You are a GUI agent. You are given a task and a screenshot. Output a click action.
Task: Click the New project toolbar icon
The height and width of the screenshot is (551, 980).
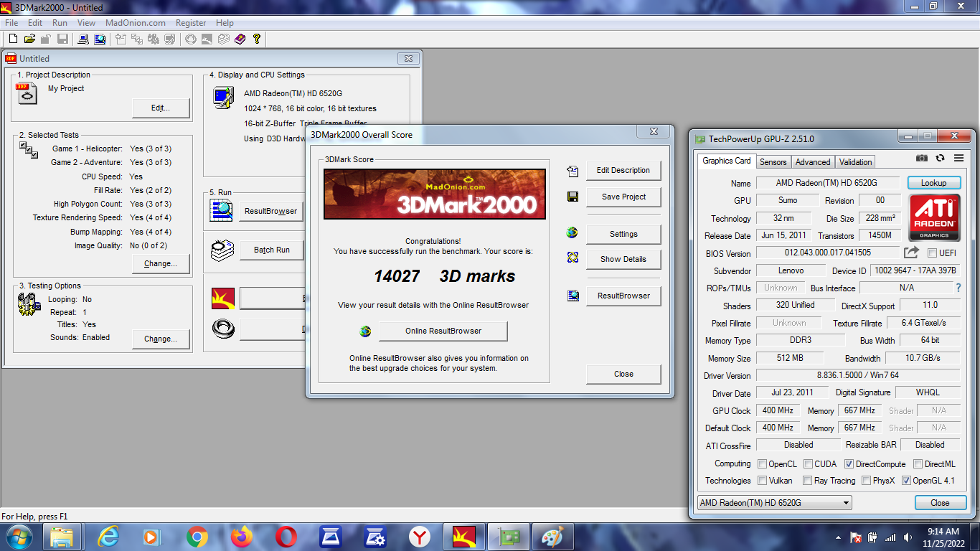12,39
